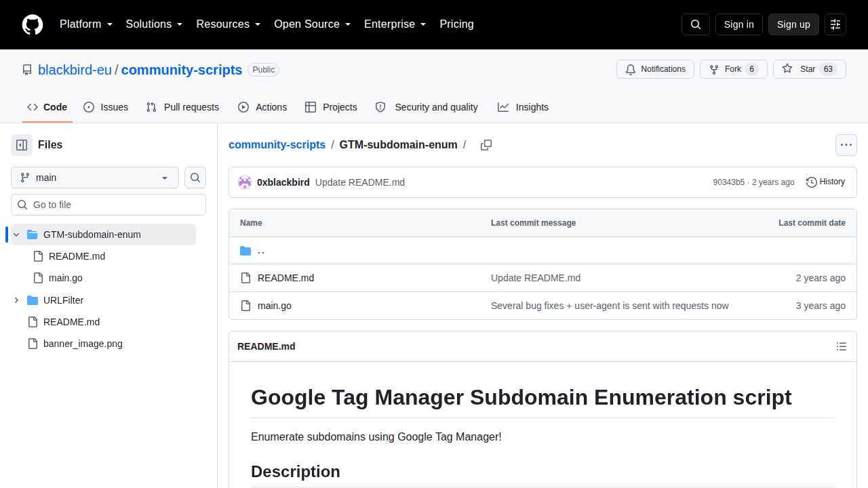Switch to the Projects tab
This screenshot has height=488, width=868.
pos(331,107)
